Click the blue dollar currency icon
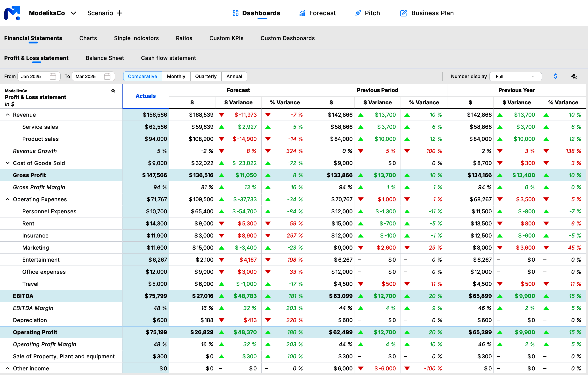This screenshot has height=375, width=588. tap(555, 76)
